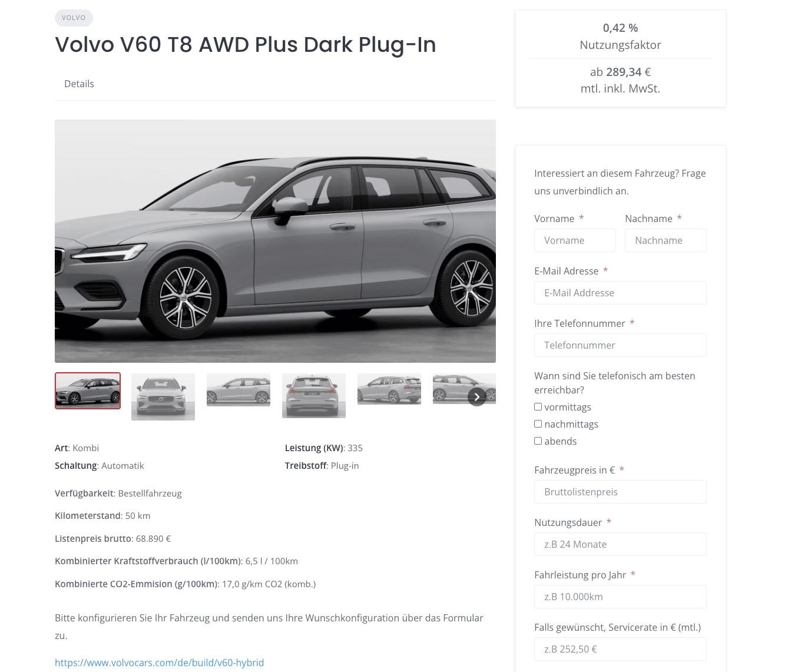This screenshot has height=672, width=788.
Task: Click the Vorname input field
Action: pos(575,240)
